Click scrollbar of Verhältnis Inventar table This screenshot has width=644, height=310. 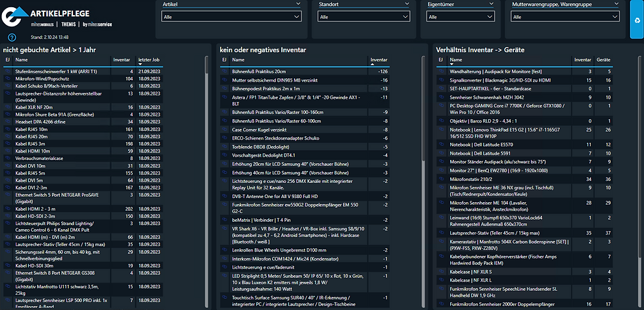coord(640,156)
